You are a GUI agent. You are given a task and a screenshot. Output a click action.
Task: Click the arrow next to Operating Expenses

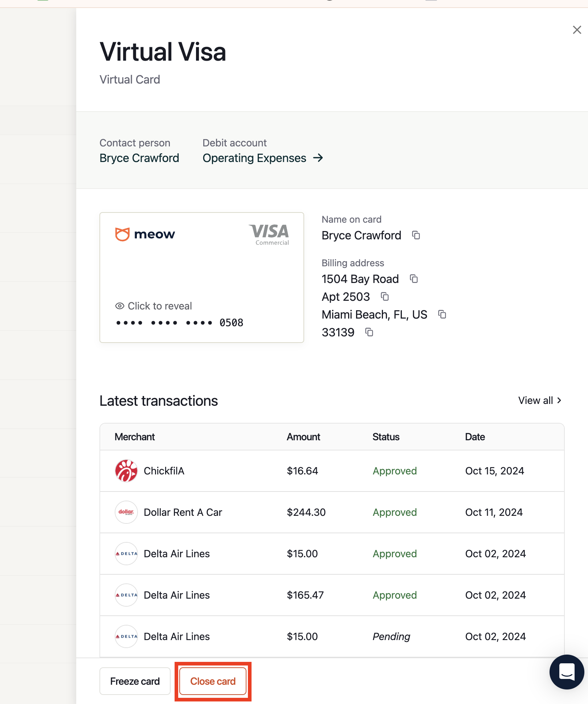tap(318, 158)
